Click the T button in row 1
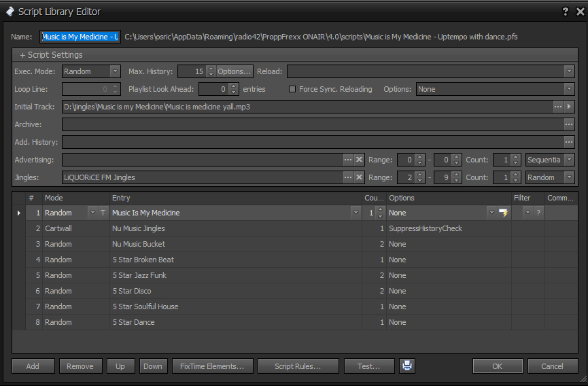Image resolution: width=588 pixels, height=386 pixels. point(103,213)
